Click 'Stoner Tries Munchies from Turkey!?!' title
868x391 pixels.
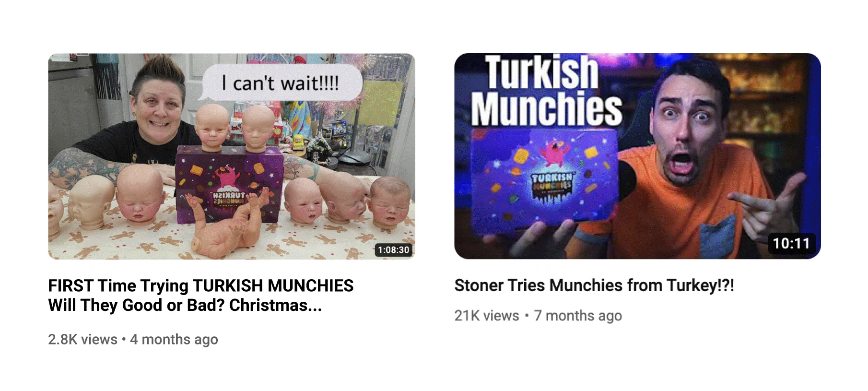click(x=594, y=285)
